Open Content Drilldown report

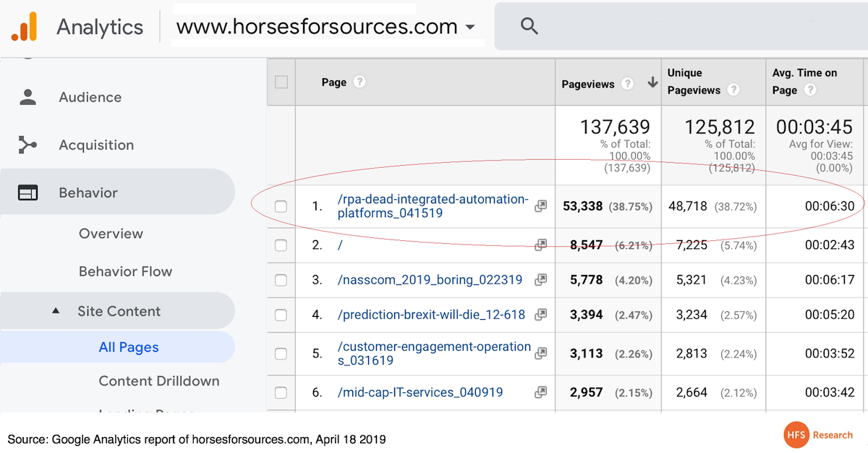click(x=159, y=381)
